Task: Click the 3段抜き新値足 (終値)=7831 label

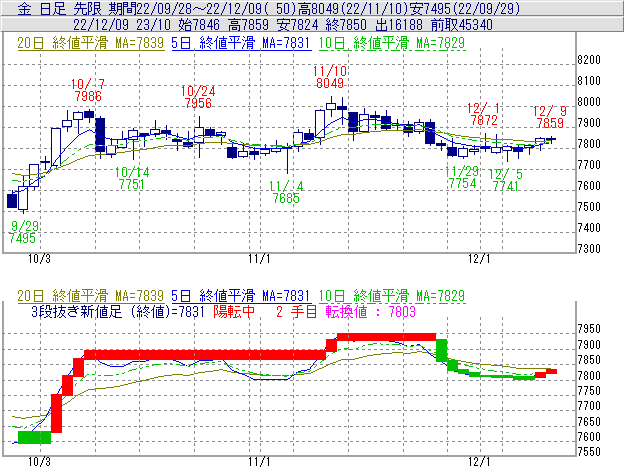Action: pos(118,311)
